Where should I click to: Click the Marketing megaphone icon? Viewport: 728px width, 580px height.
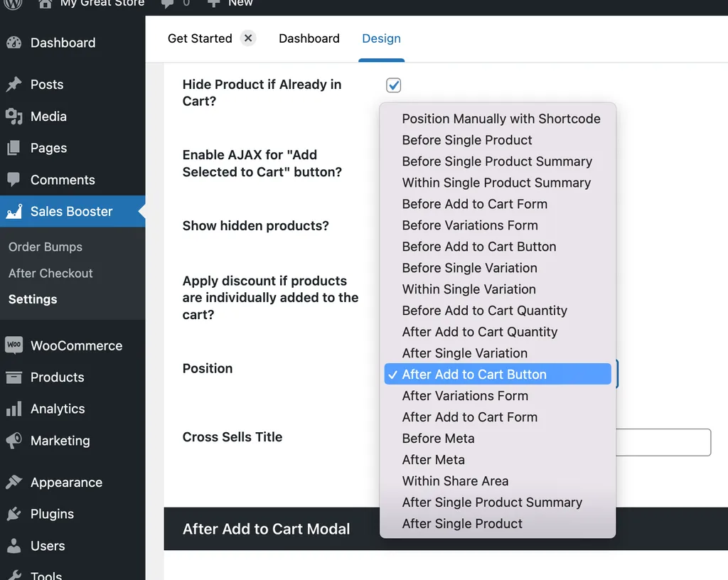14,441
